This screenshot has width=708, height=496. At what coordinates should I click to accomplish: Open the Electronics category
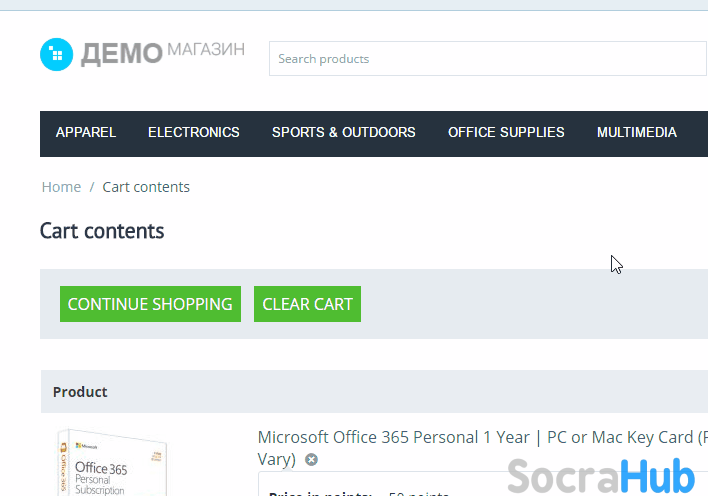[x=194, y=132]
